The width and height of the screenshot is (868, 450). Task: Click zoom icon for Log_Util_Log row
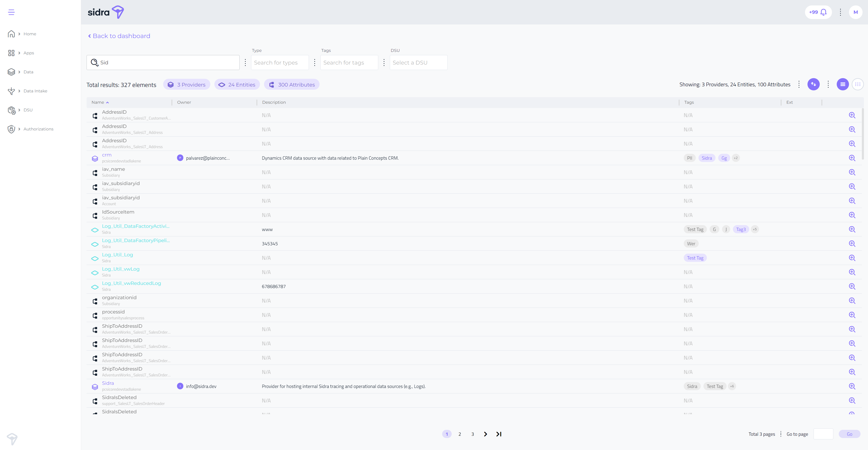point(852,258)
